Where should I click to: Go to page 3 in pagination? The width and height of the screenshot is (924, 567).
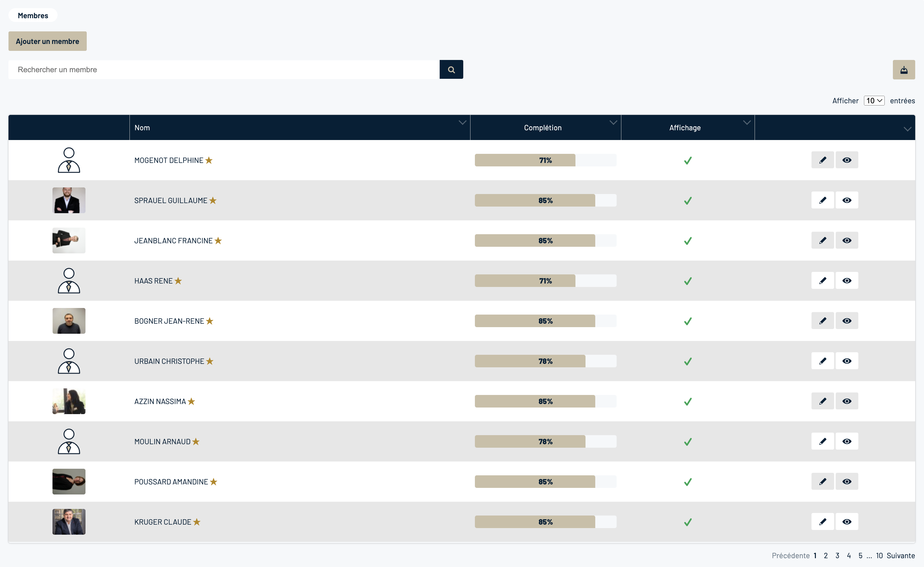coord(837,555)
